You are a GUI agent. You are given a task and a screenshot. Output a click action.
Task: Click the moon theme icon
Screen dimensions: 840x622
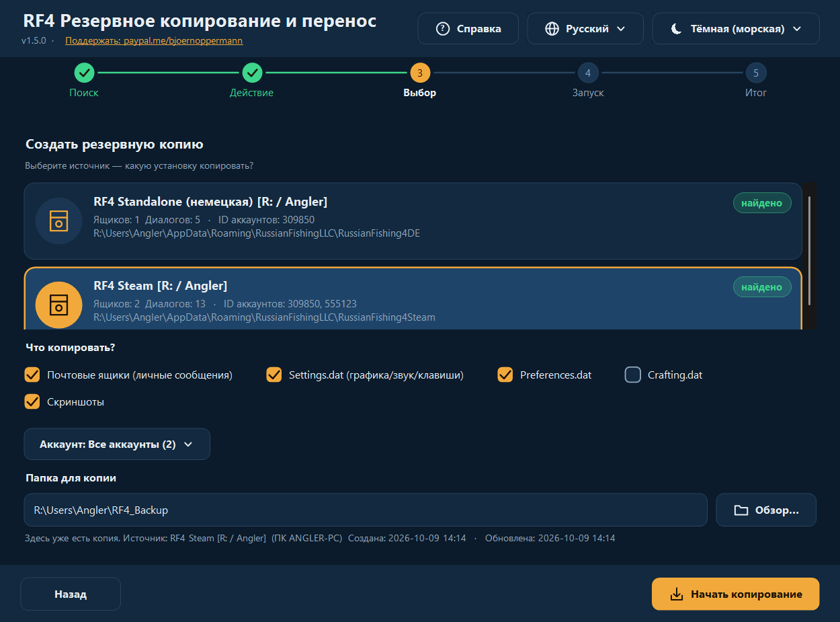[x=677, y=29]
